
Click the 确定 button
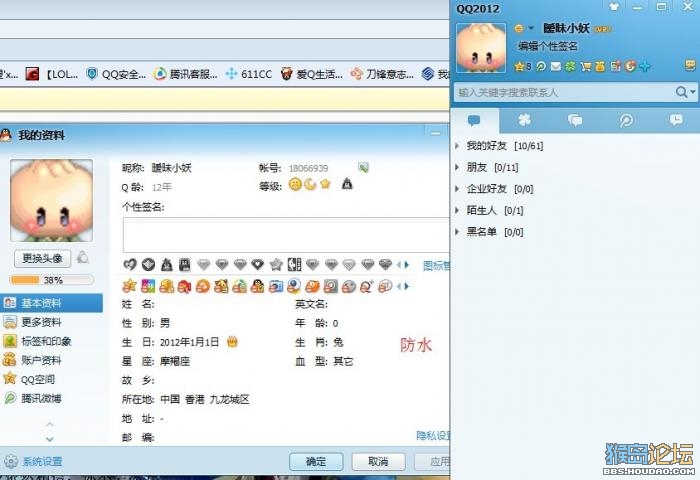(316, 461)
